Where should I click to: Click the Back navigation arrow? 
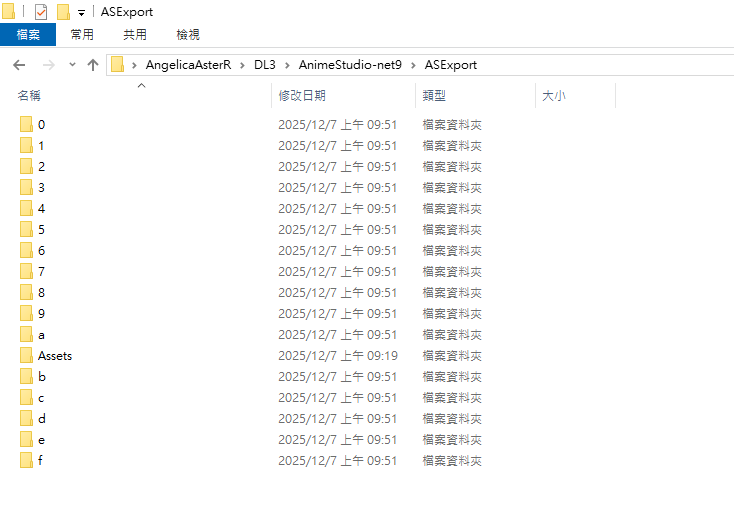(19, 65)
